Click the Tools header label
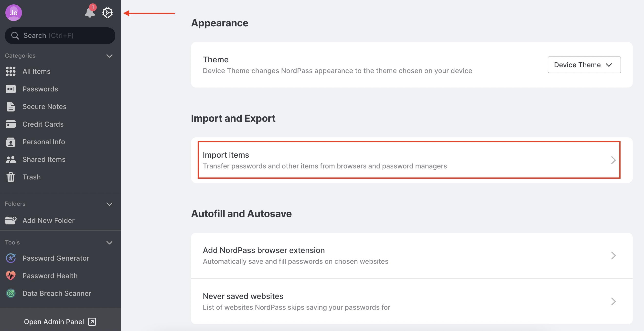Screen dimensions: 644x331 point(12,242)
